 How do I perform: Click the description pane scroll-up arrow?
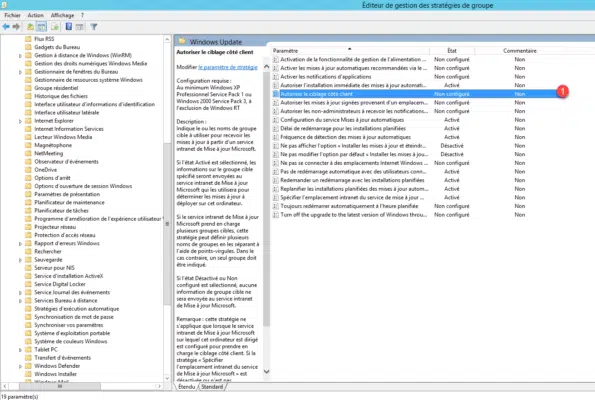point(266,66)
